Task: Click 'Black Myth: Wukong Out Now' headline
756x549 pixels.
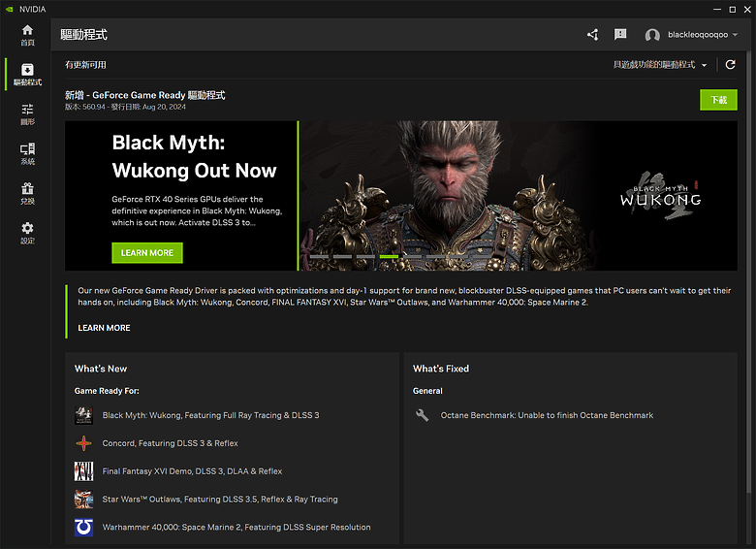Action: (194, 156)
